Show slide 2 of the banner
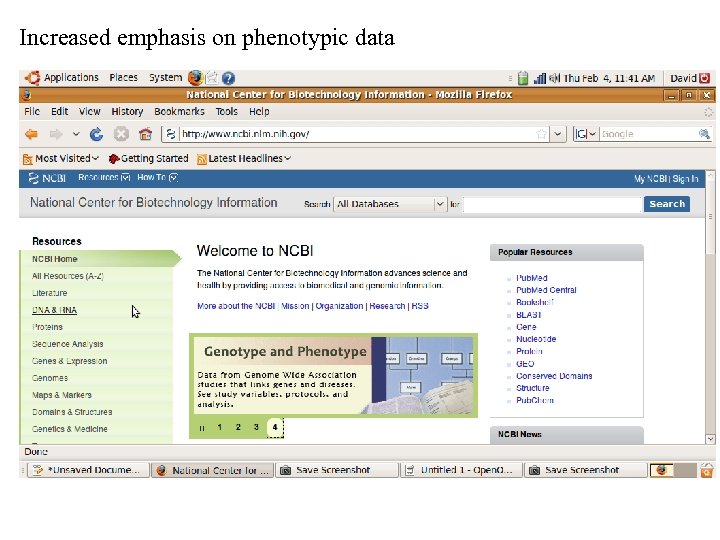This screenshot has width=720, height=540. [238, 428]
